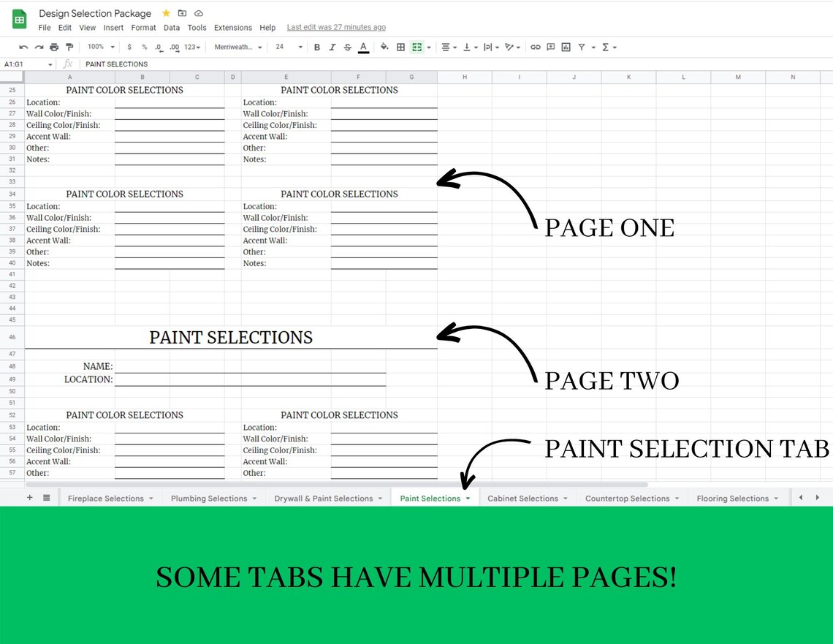Click the Fill color icon
This screenshot has width=833, height=644.
(x=384, y=47)
